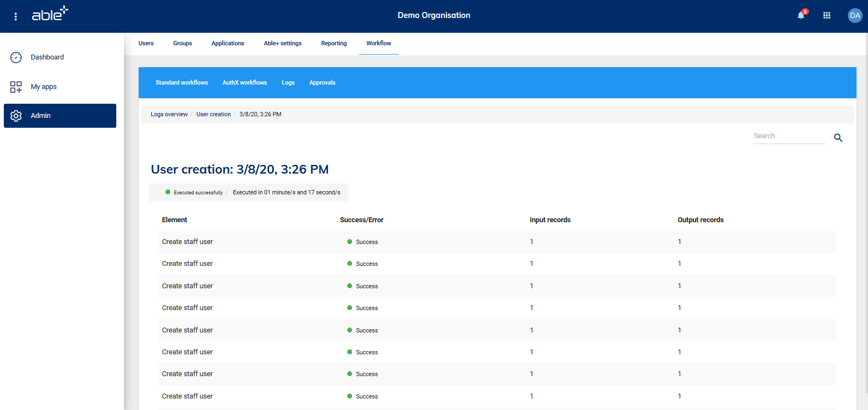Go to the Reporting tab
Viewport: 868px width, 410px height.
click(x=334, y=44)
